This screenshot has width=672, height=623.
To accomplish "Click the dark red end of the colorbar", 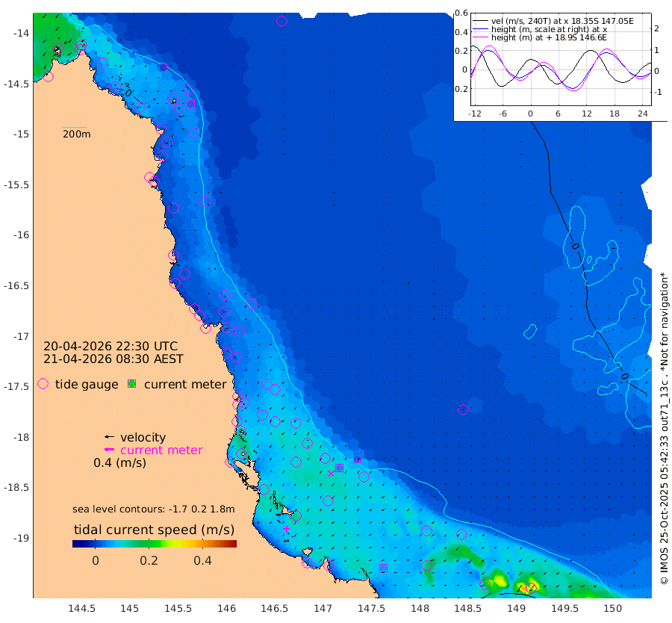I will [233, 544].
